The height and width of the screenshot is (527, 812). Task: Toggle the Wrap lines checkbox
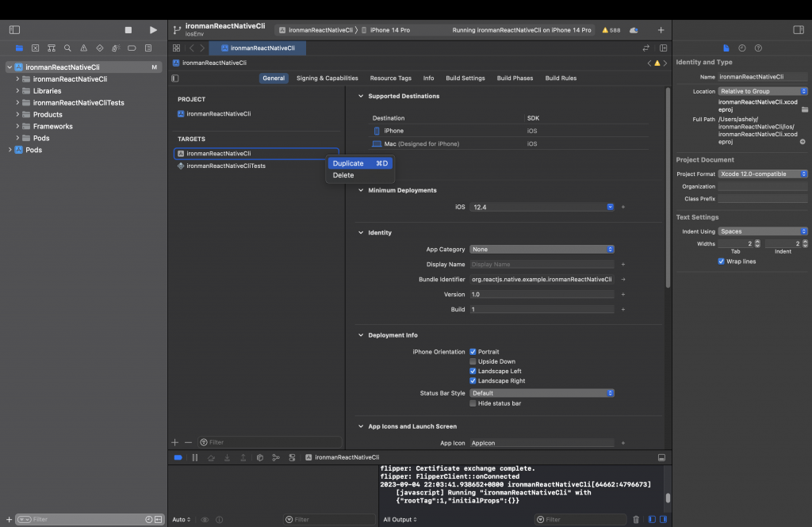[721, 261]
